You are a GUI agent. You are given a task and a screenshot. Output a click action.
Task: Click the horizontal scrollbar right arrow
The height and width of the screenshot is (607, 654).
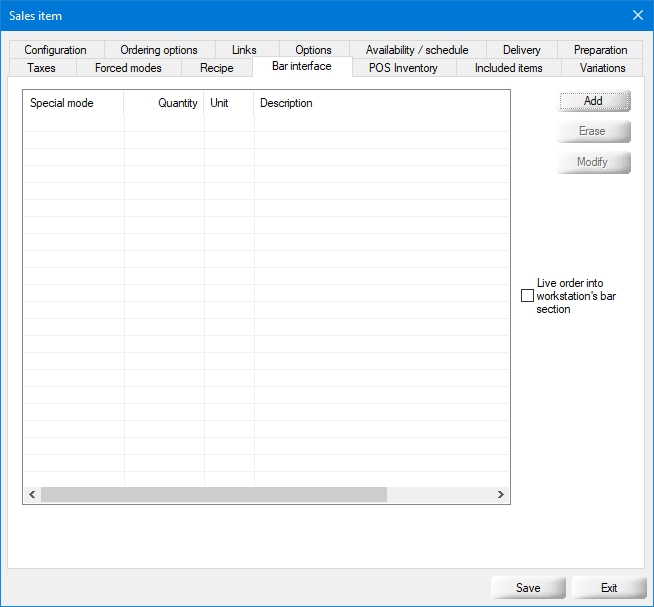pyautogui.click(x=501, y=495)
